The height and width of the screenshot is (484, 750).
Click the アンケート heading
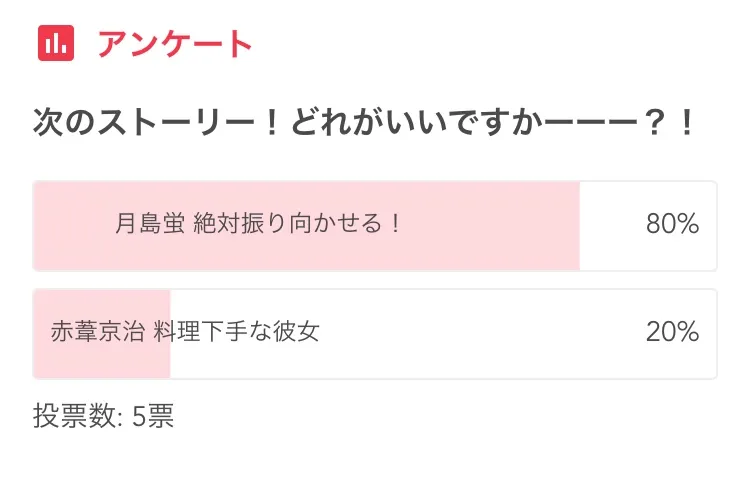coord(174,43)
